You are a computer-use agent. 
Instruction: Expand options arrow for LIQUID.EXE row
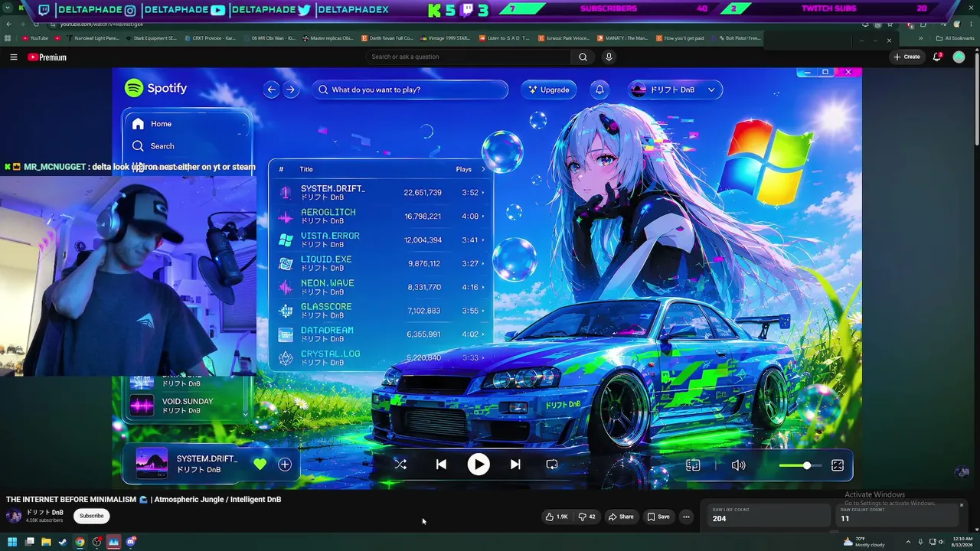click(x=482, y=264)
